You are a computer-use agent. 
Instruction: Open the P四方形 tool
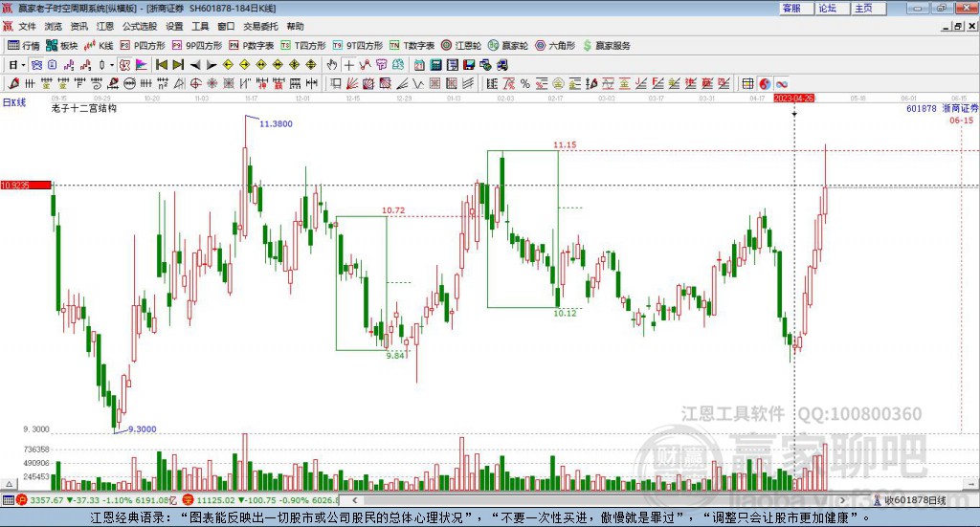[143, 46]
